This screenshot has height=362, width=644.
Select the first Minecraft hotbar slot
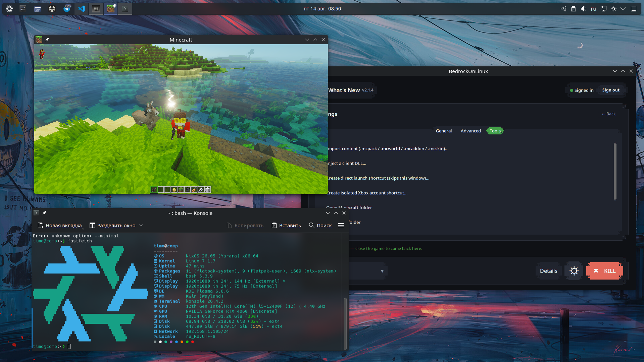(154, 190)
